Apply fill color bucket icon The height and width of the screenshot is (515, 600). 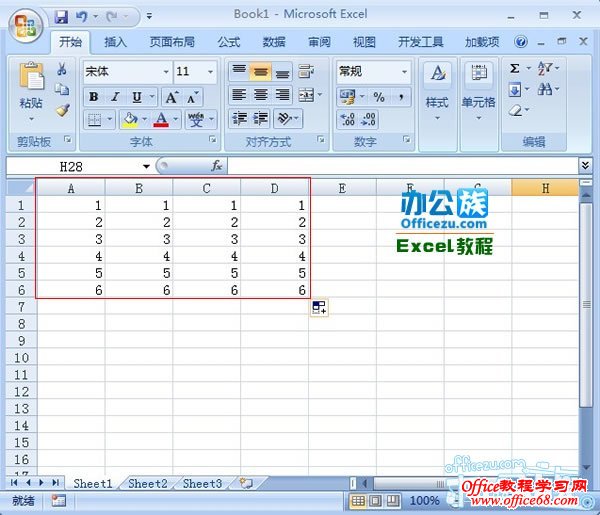coord(130,120)
